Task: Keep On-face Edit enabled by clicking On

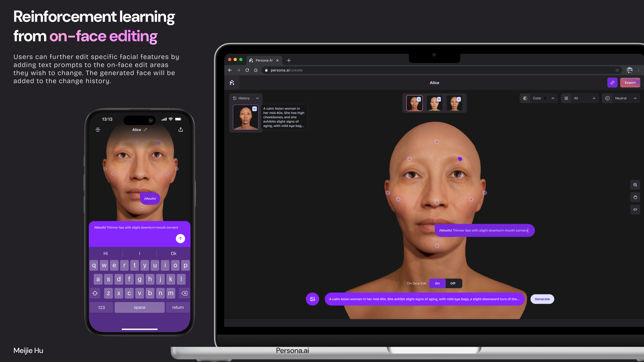Action: (x=437, y=283)
